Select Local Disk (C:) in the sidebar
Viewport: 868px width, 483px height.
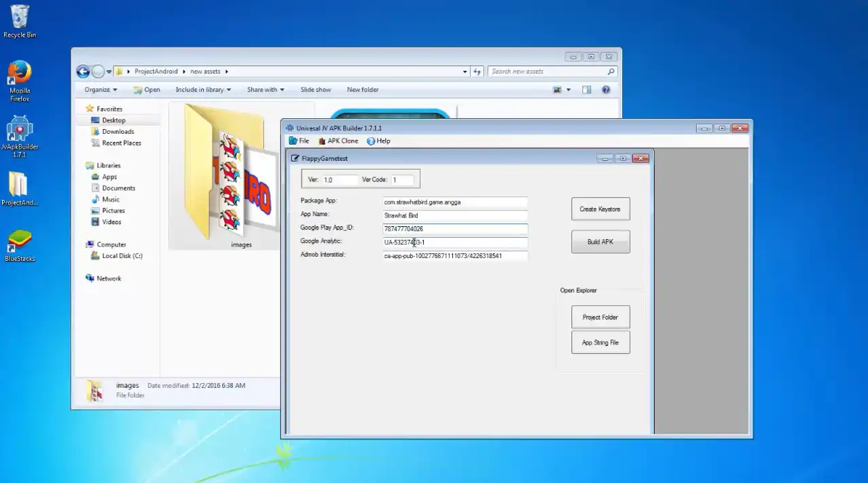(x=121, y=256)
